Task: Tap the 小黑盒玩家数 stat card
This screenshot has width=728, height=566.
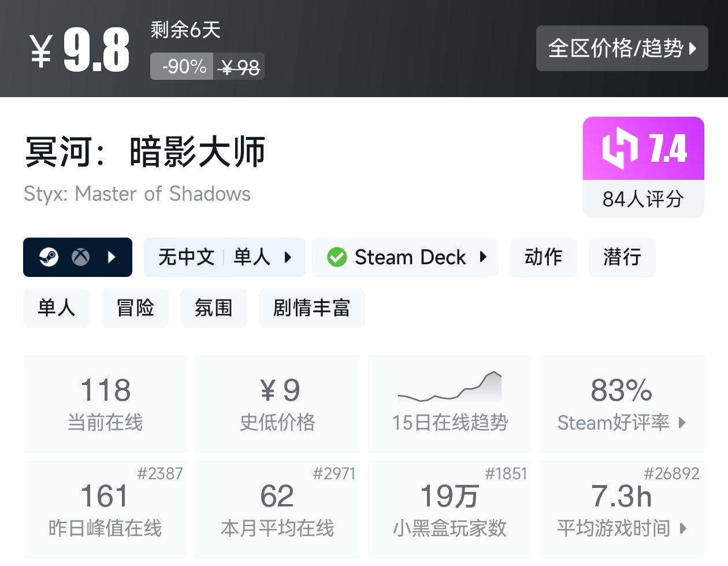Action: (x=450, y=509)
